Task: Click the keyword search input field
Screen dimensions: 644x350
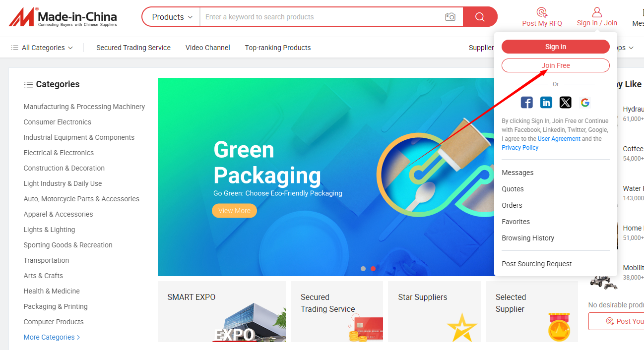Action: click(322, 17)
